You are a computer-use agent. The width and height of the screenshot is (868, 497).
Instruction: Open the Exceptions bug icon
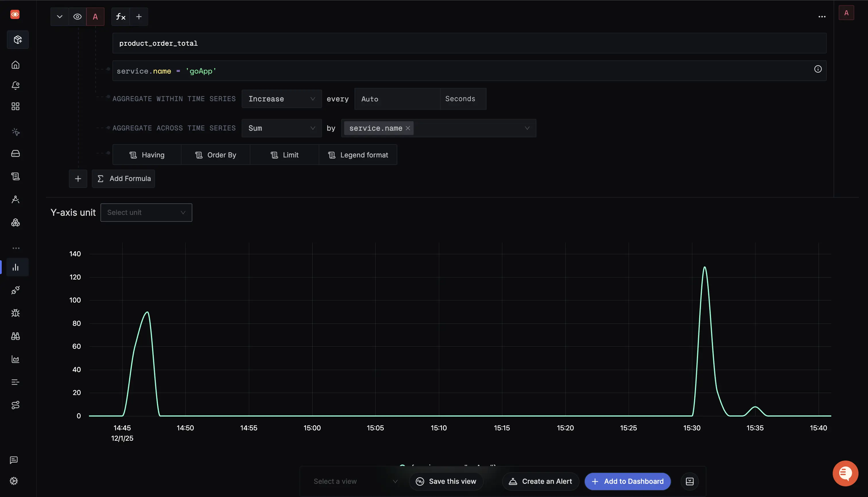tap(15, 313)
